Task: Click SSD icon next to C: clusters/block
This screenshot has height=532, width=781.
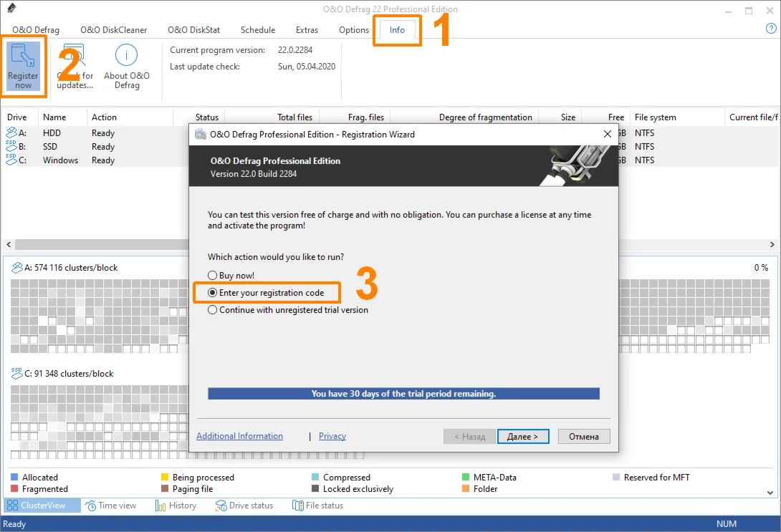Action: coord(17,373)
